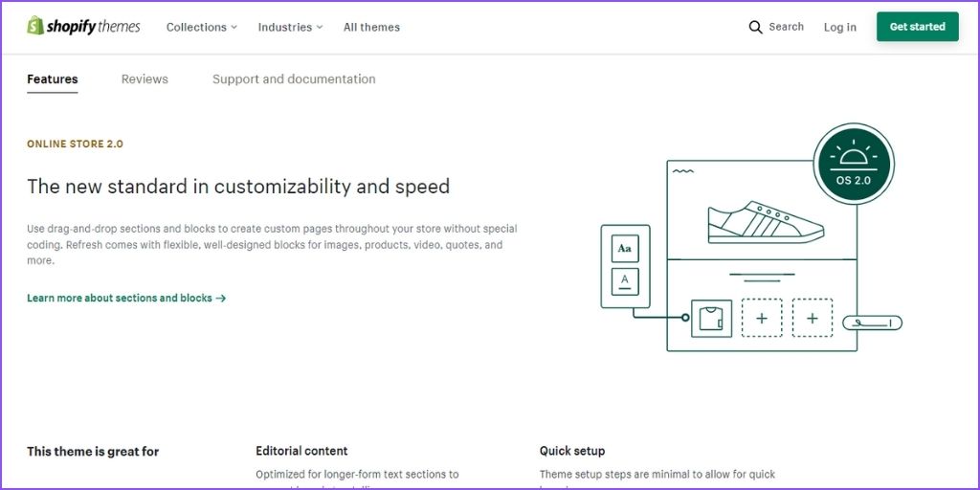
Task: Select the Features tab
Action: 53,79
